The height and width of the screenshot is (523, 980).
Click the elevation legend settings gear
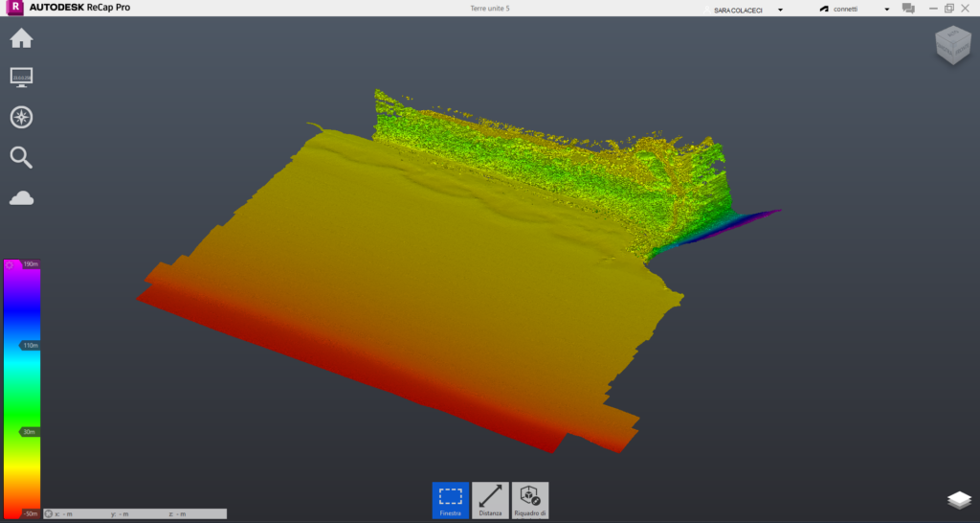pyautogui.click(x=10, y=264)
